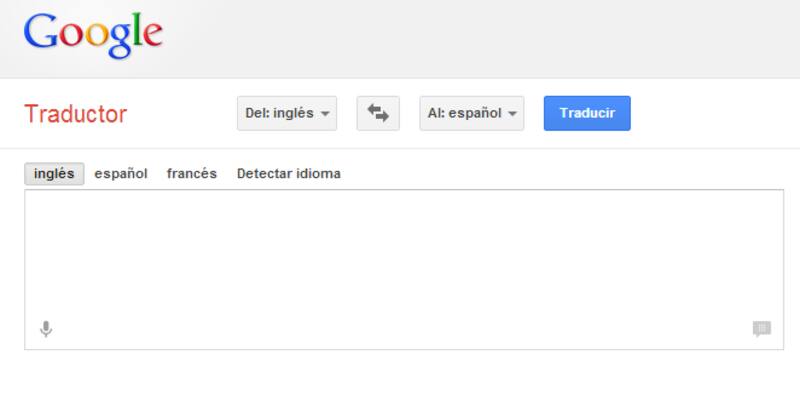Swap the source and target languages

coord(378,113)
